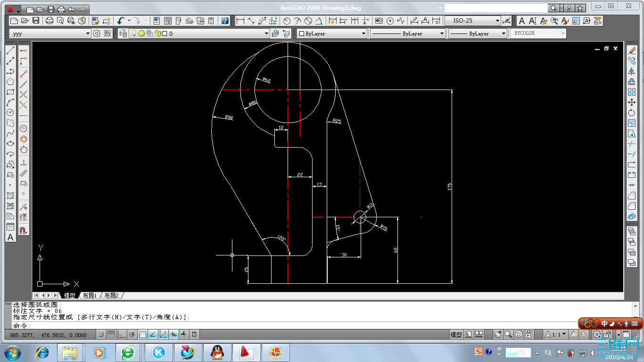Switch to the 布局1 layout tab
This screenshot has width=644, height=362.
tap(89, 296)
